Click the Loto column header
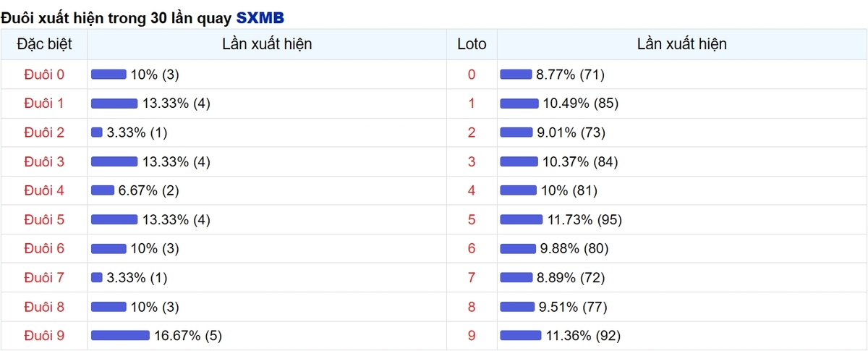 [x=472, y=44]
